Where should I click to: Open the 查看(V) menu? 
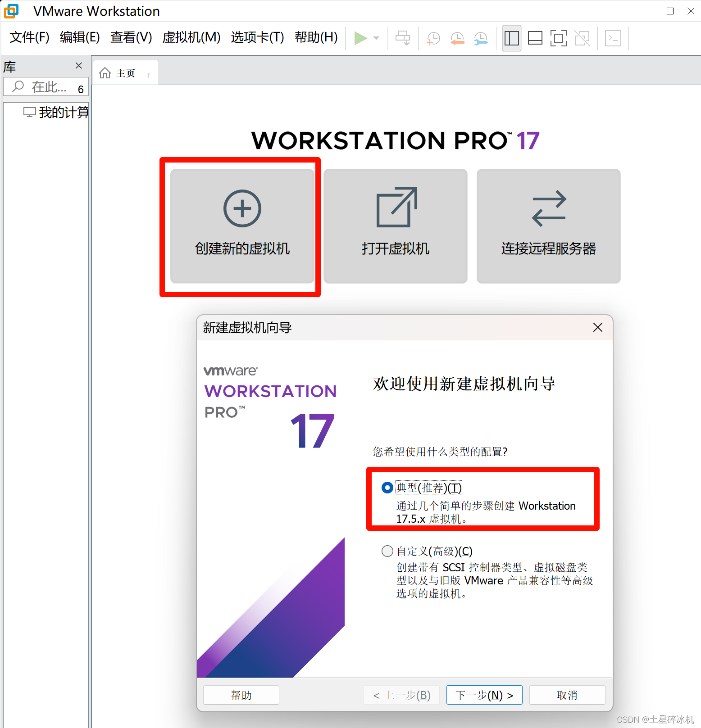(131, 37)
